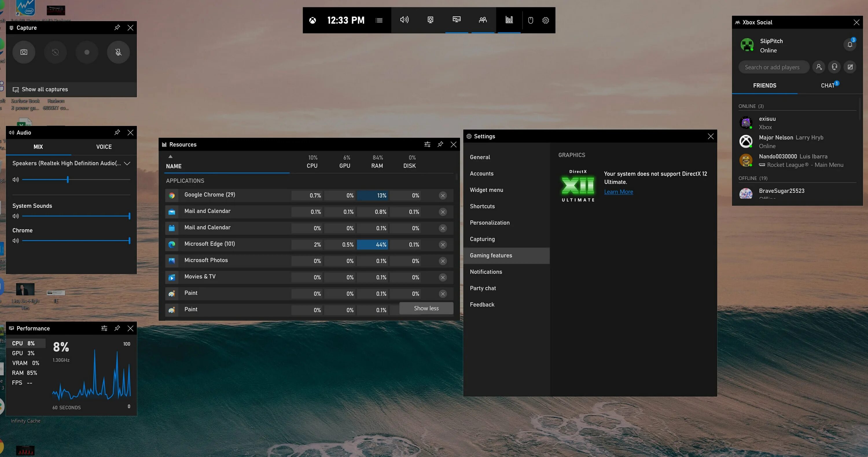Image resolution: width=868 pixels, height=457 pixels.
Task: Take a screenshot with the camera icon
Action: [x=24, y=52]
